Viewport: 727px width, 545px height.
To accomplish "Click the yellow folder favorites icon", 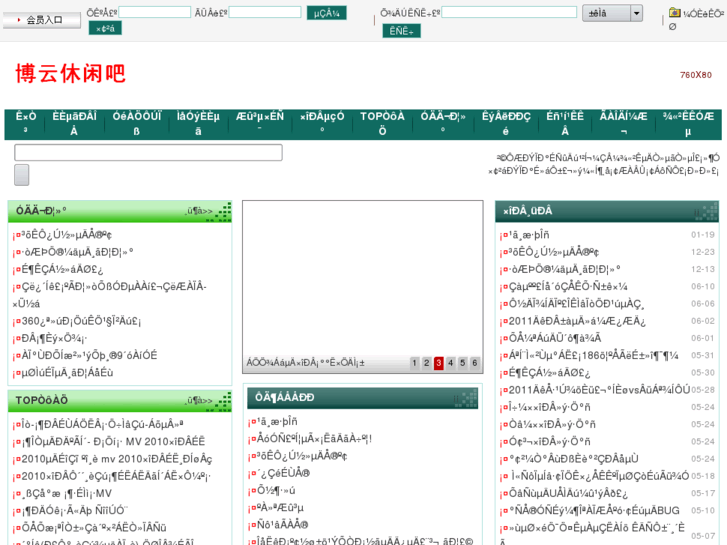I will coord(675,13).
